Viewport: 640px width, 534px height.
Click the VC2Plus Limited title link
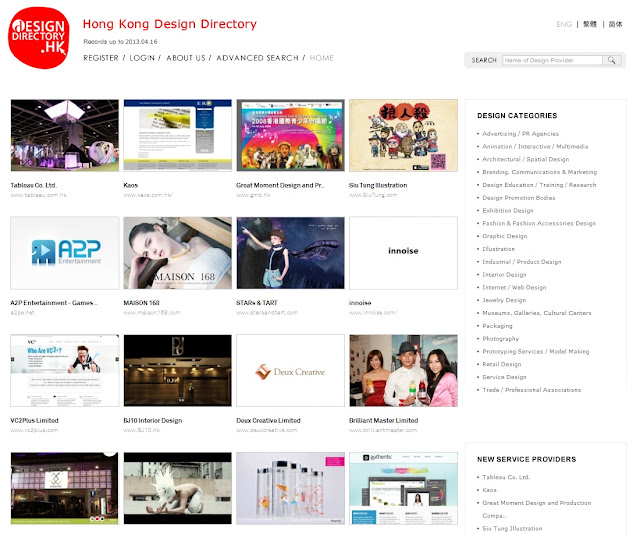[x=34, y=421]
